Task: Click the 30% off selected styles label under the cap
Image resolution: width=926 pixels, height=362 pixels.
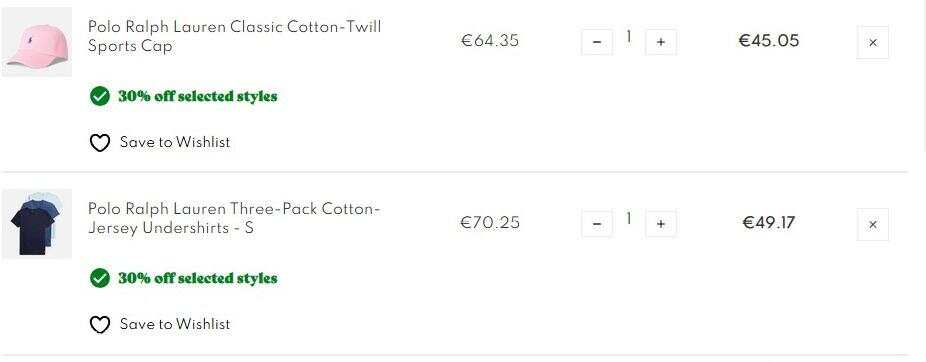Action: pos(198,96)
